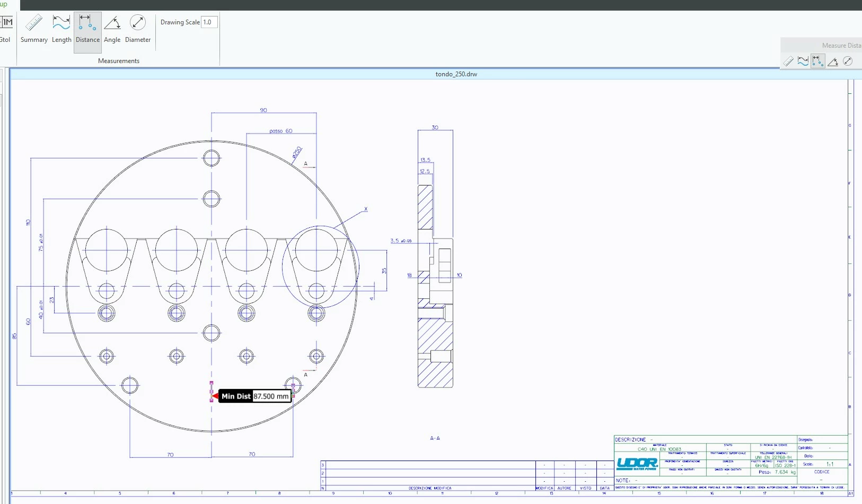Click the 'X' detail callout label
The width and height of the screenshot is (862, 504).
[x=366, y=209]
